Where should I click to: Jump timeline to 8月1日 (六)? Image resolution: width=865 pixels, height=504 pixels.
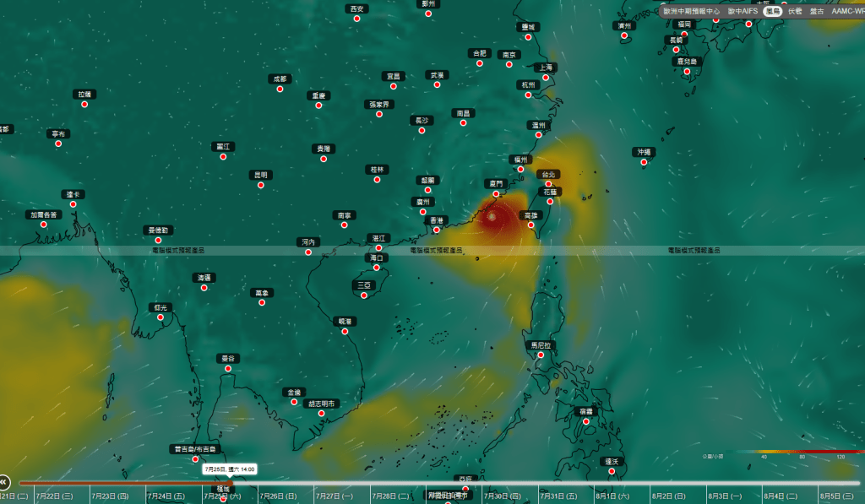[612, 496]
